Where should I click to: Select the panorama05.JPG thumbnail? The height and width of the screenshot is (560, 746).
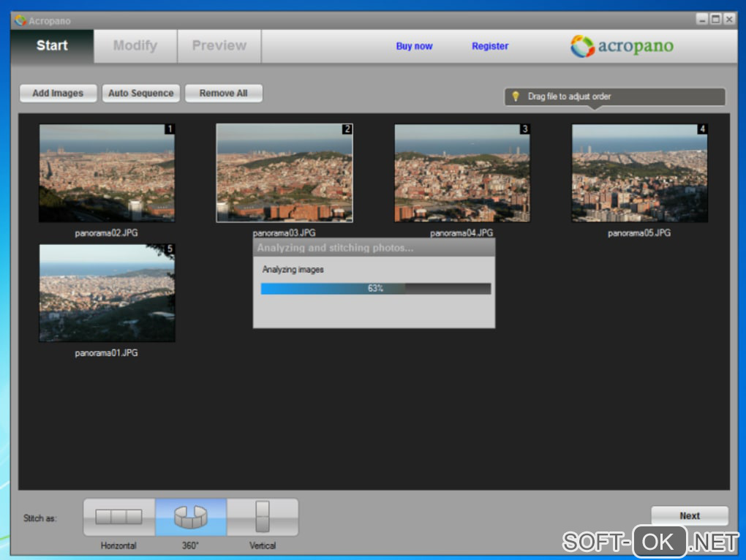[x=639, y=173]
